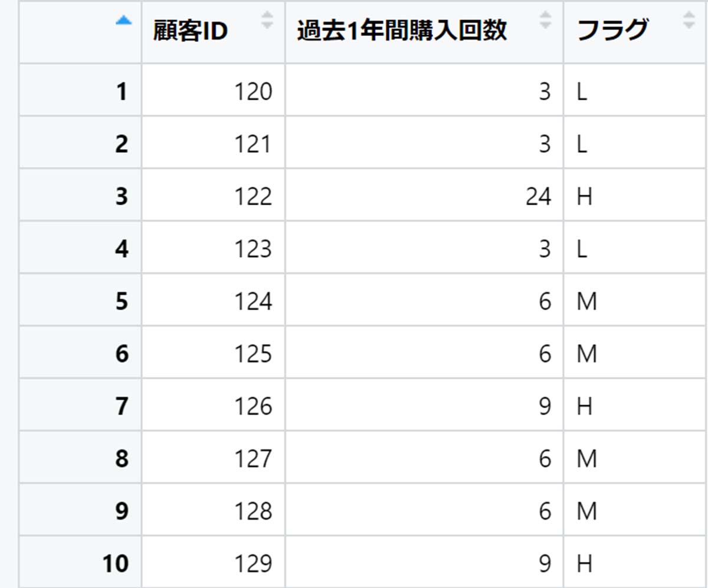
Task: Click the blue sort arrow in the index column header
Action: (x=123, y=21)
